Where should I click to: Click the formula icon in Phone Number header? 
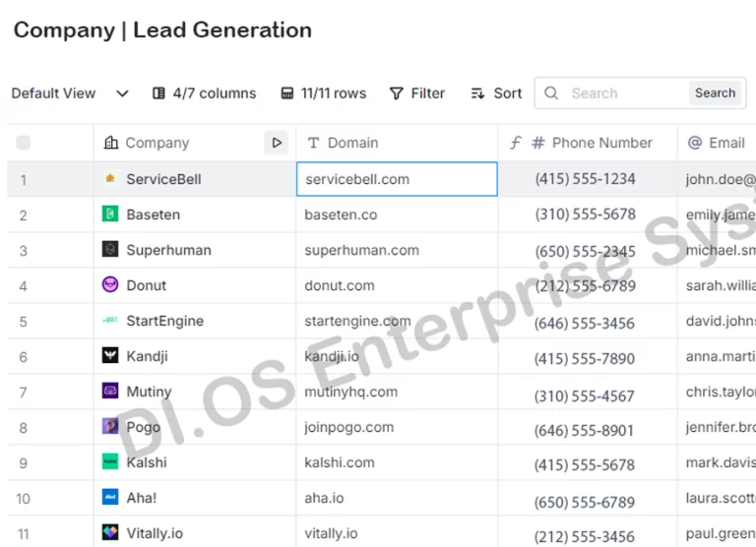pyautogui.click(x=516, y=143)
